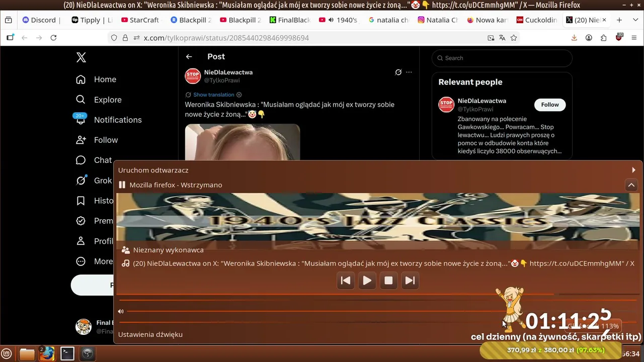Switch to the Instagram Natalia tab
Viewport: 644px width, 362px height.
tap(438, 20)
